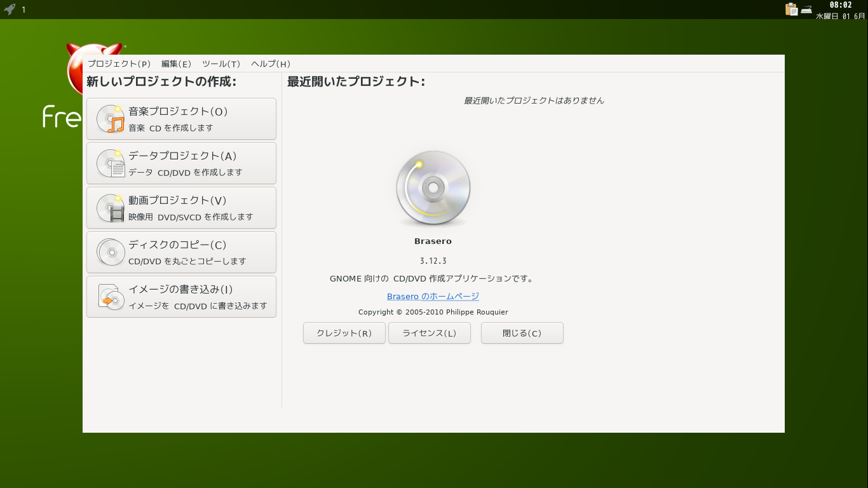Click the Copyright Philippe Rouquier text
This screenshot has height=488, width=868.
[x=433, y=312]
